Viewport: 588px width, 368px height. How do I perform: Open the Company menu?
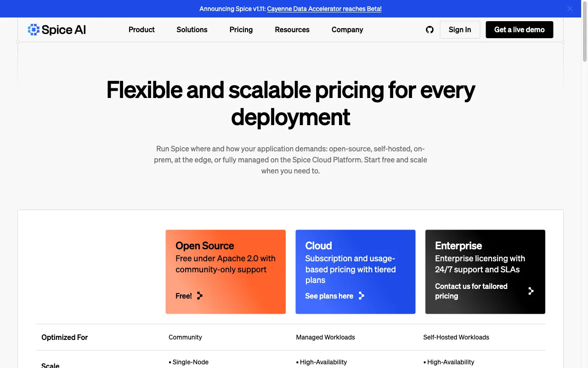point(347,29)
